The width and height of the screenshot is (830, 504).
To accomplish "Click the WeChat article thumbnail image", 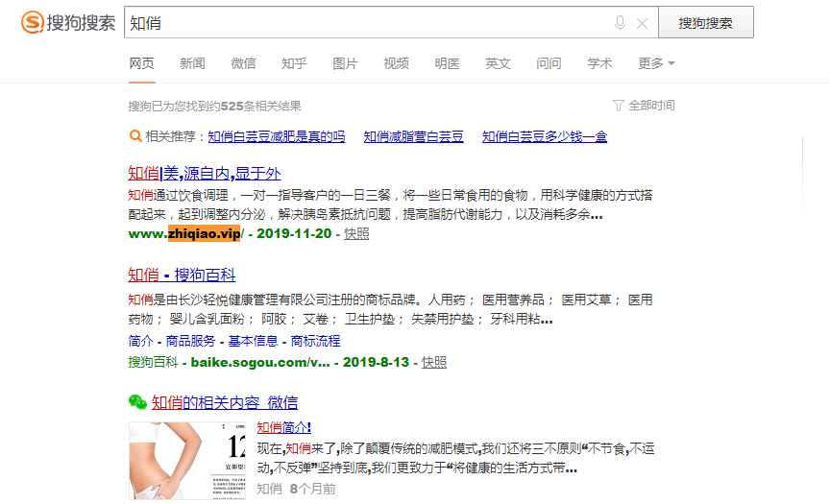I will (187, 461).
